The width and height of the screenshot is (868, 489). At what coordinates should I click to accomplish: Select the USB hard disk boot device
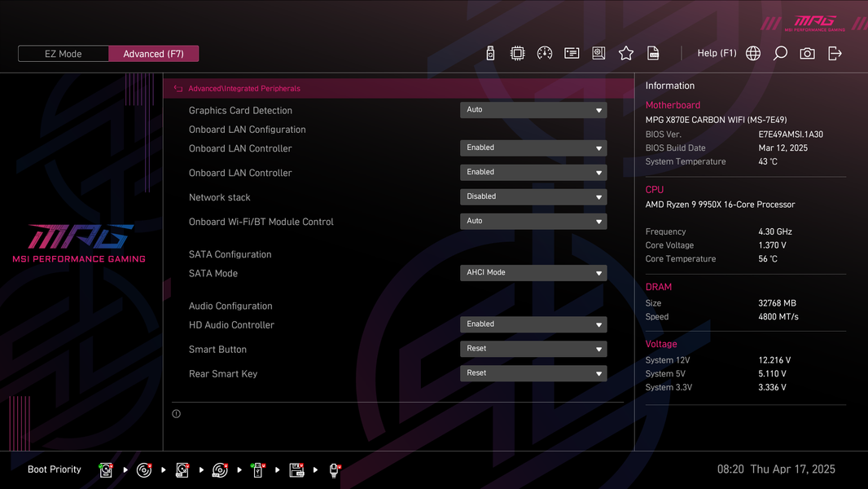coord(182,469)
